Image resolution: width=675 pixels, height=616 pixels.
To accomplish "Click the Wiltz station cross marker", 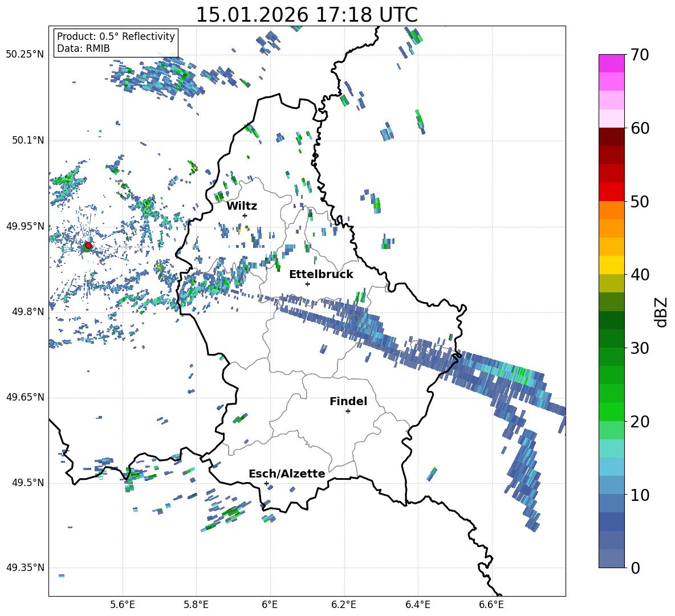I will tap(245, 215).
